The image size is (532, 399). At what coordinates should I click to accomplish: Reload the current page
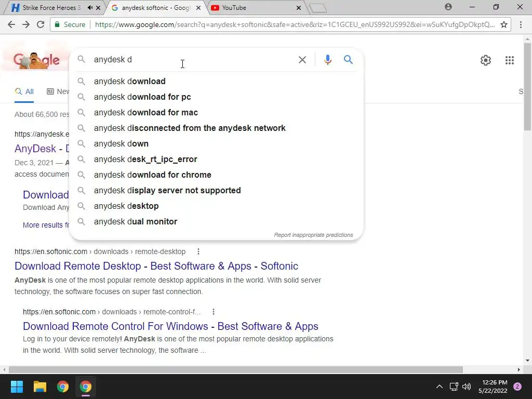point(41,24)
